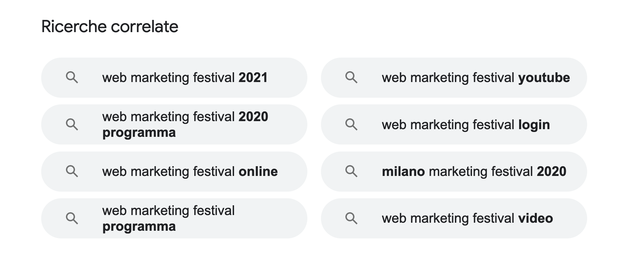Image resolution: width=644 pixels, height=266 pixels.
Task: Open related search 'web marketing festival 2021'
Action: tap(185, 77)
